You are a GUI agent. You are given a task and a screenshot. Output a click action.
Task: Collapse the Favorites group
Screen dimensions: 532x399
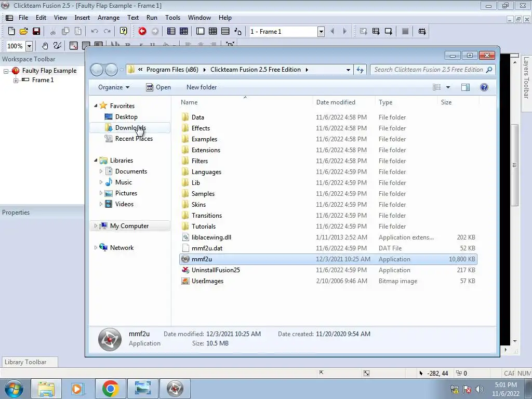[x=96, y=106]
